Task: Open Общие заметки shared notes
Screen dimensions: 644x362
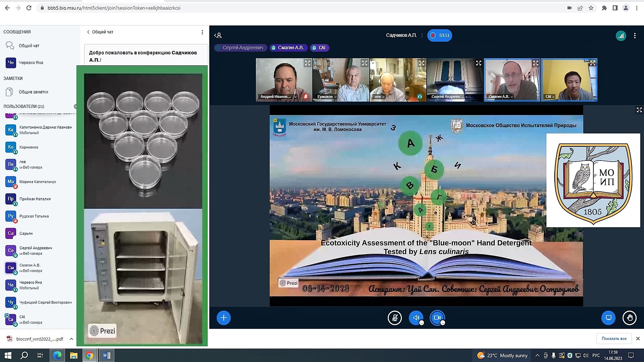Action: pos(33,92)
